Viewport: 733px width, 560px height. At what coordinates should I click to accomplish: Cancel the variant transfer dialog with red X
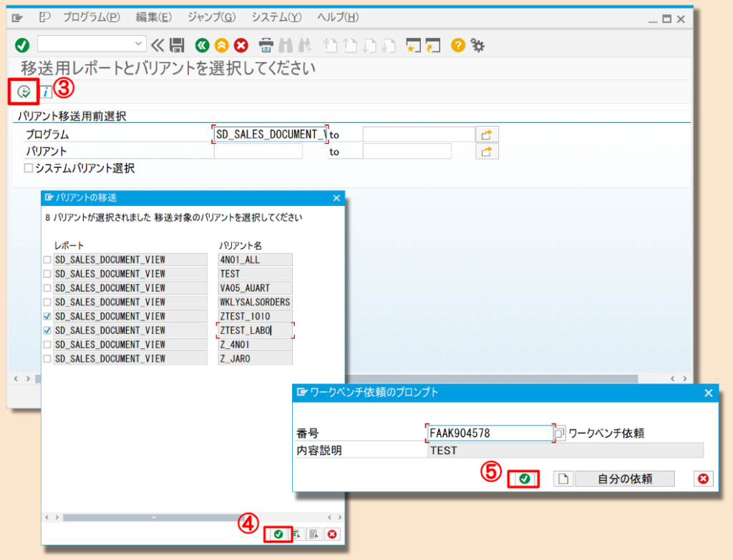(x=332, y=534)
